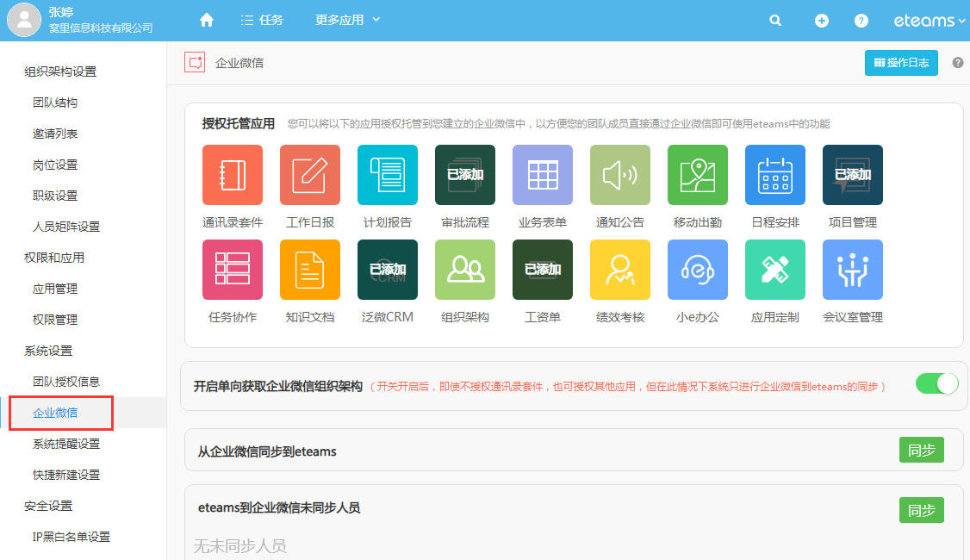The image size is (970, 560).
Task: Click the 泛微CRM app tile
Action: [x=388, y=270]
